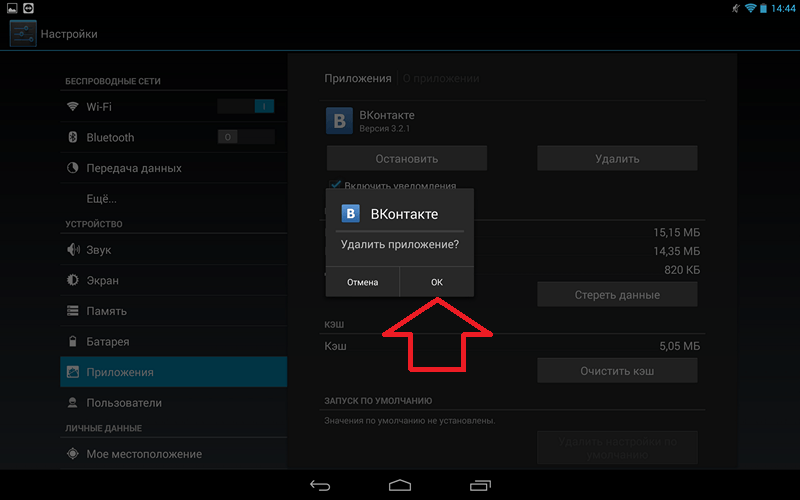Tap the Настройки settings icon in the header

tap(23, 34)
